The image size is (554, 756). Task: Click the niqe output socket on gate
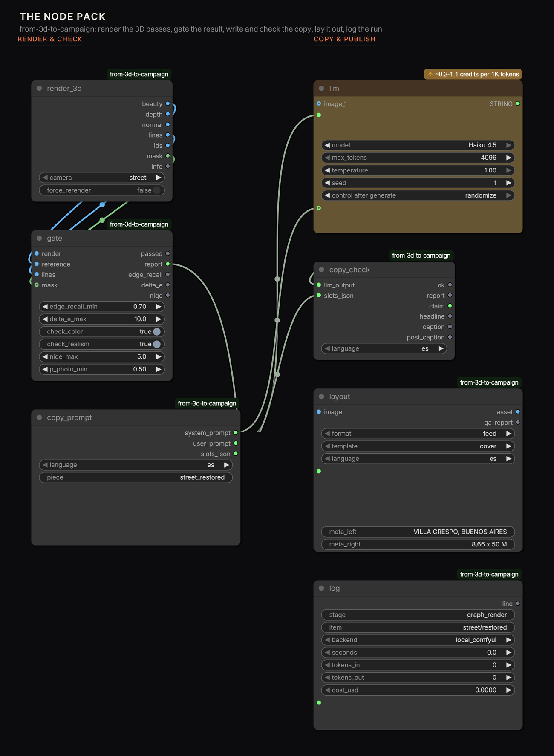[x=168, y=295]
